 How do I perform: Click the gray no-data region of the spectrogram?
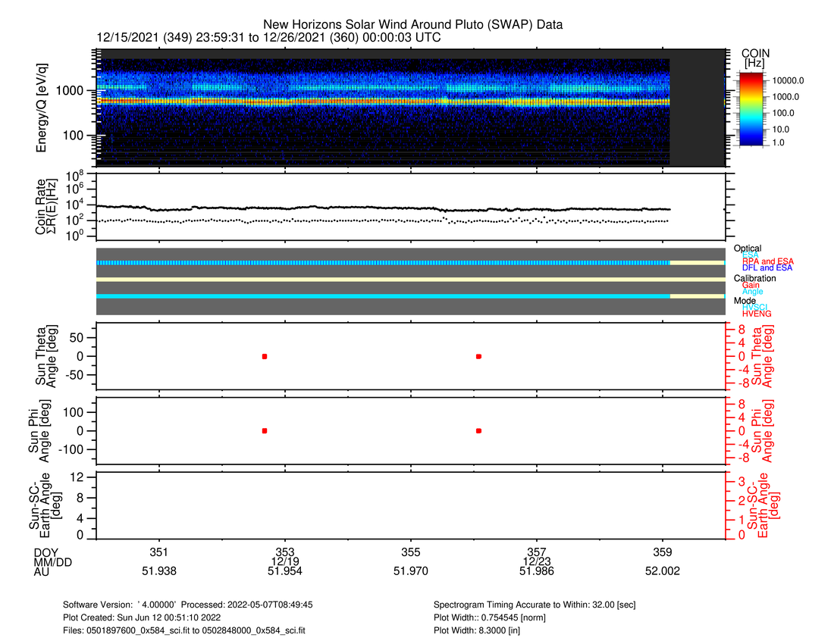(x=698, y=111)
